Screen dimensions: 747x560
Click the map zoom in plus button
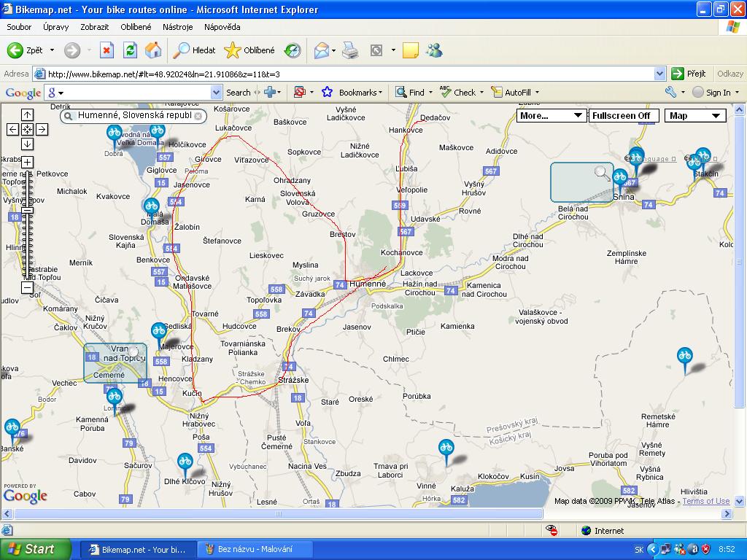point(27,162)
